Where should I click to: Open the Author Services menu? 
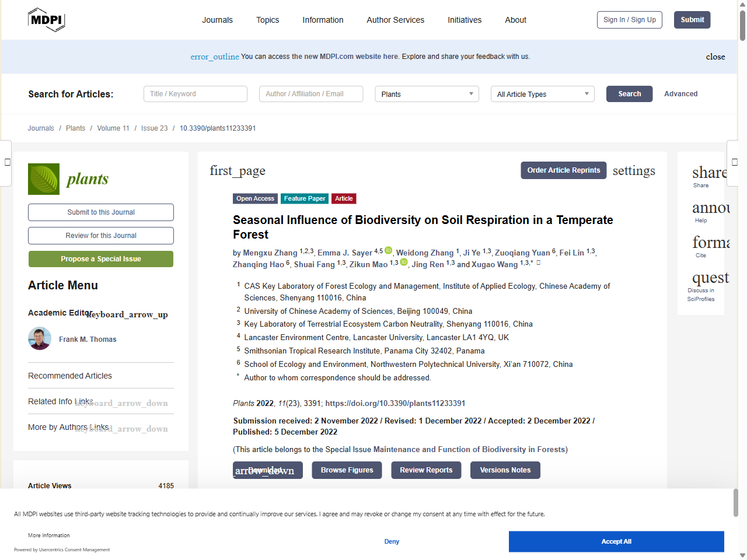(395, 20)
